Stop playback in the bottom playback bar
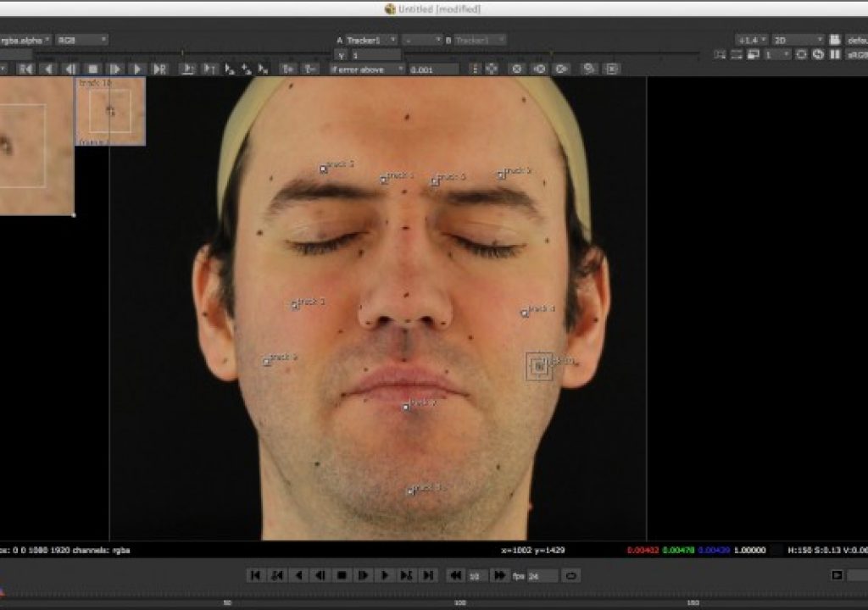This screenshot has width=868, height=610. coord(342,575)
